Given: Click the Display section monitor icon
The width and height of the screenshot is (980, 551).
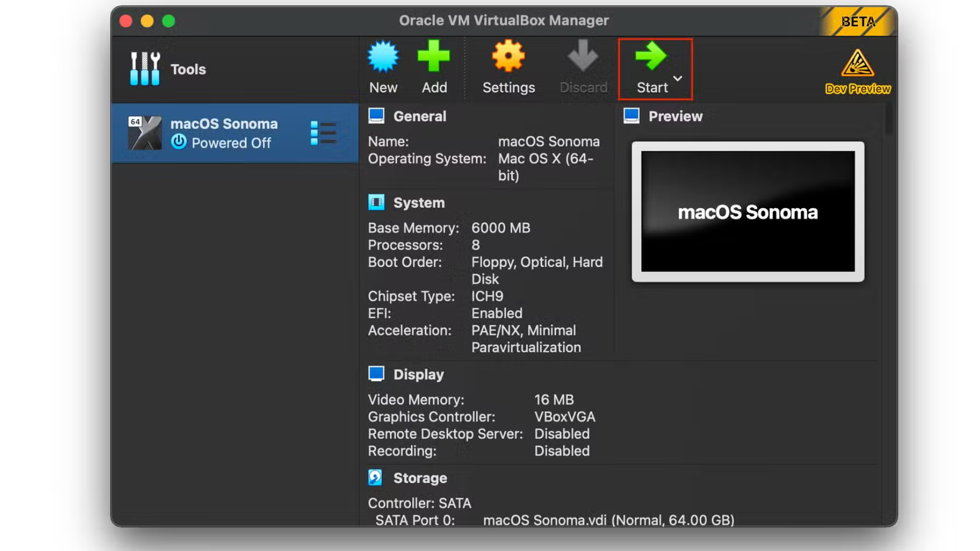Looking at the screenshot, I should pos(376,374).
